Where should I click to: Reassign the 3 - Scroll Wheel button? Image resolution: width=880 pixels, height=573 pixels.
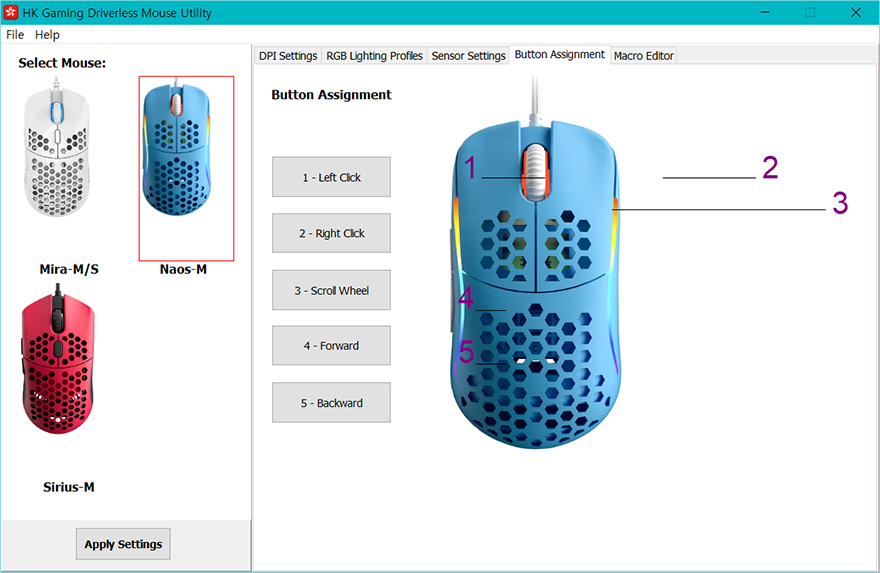point(331,290)
